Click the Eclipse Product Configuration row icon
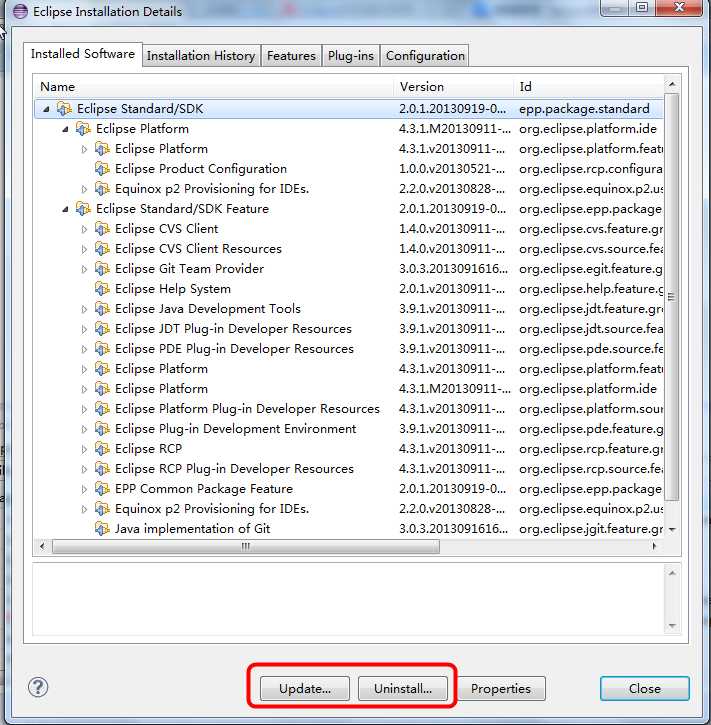 (102, 169)
